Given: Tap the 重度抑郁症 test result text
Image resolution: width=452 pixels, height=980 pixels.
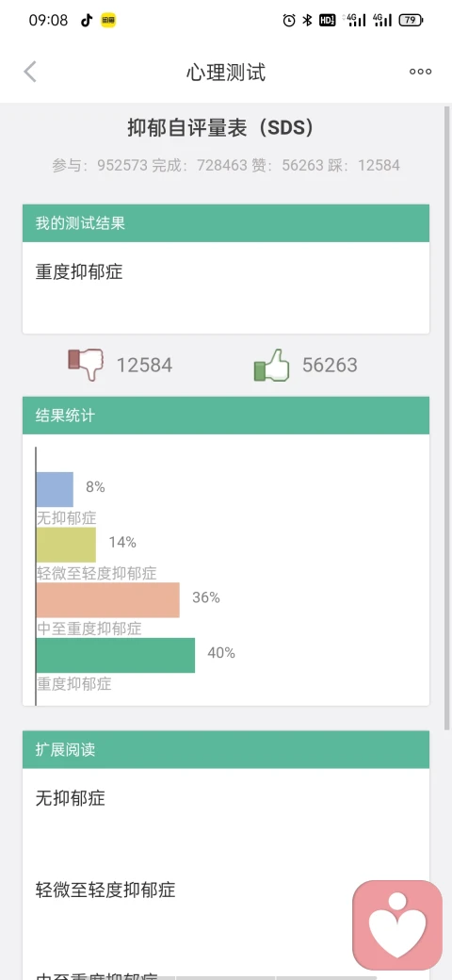Looking at the screenshot, I should point(79,272).
